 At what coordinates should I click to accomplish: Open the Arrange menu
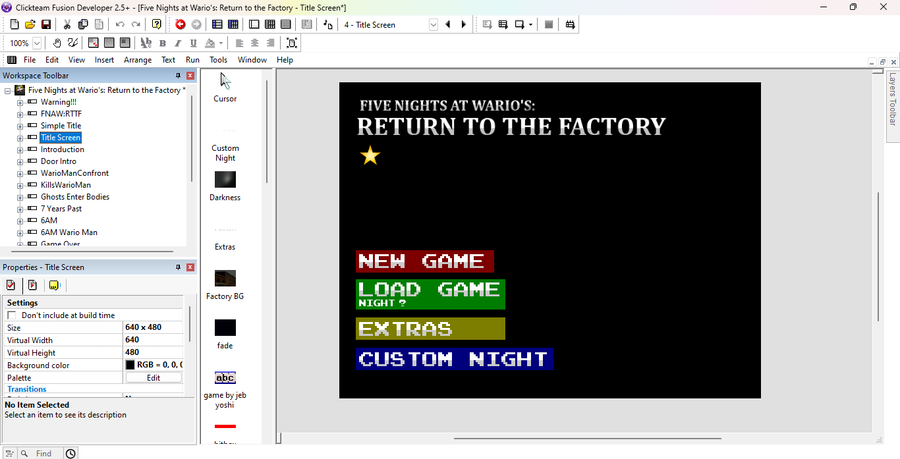click(x=138, y=60)
